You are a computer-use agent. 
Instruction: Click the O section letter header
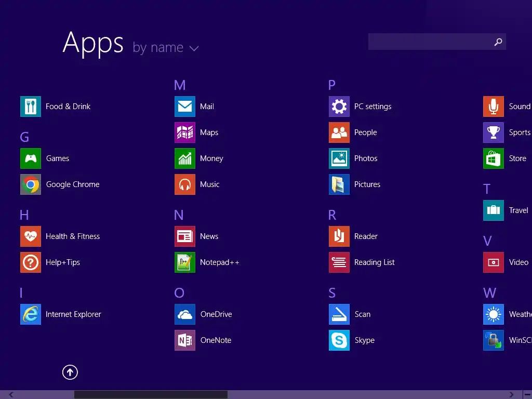pos(179,293)
